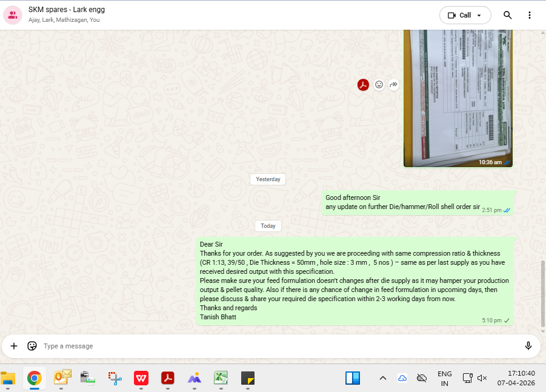546x392 pixels.
Task: Open the SKM spares group avatar
Action: coord(13,15)
